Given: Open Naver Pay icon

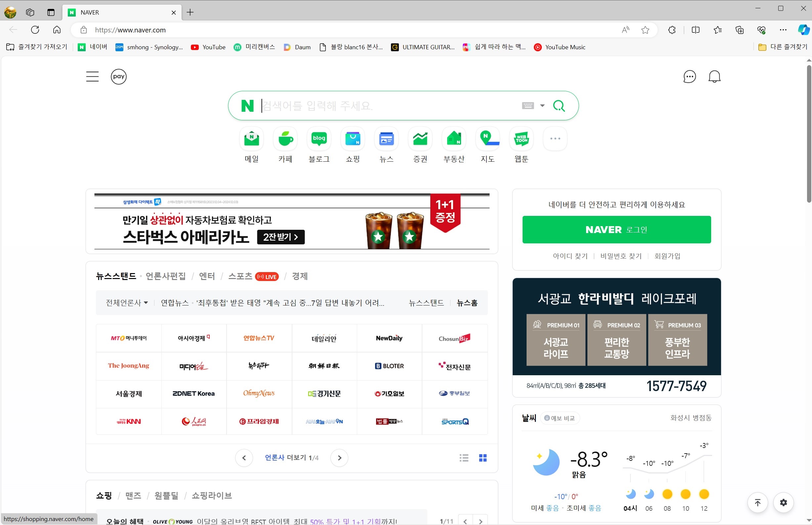Looking at the screenshot, I should (119, 76).
